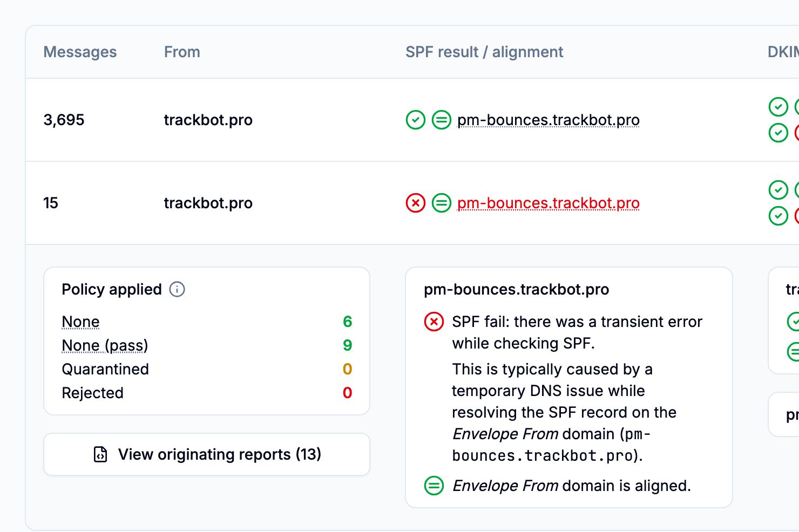Click the None (pass) policy label

coord(105,345)
